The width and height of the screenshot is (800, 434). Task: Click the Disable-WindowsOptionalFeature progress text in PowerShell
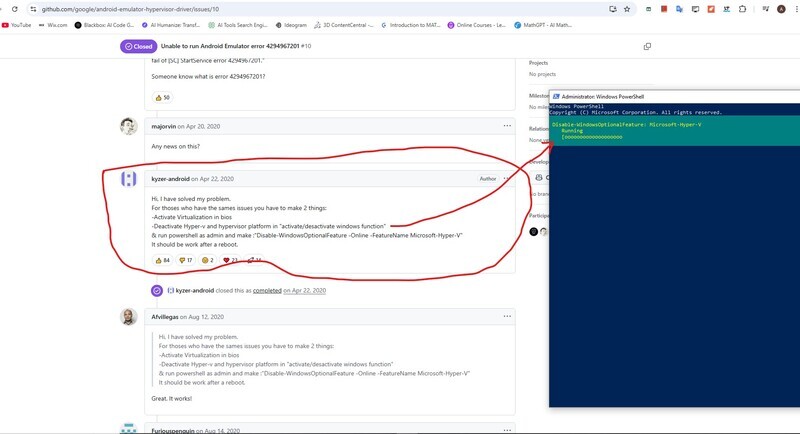point(627,124)
